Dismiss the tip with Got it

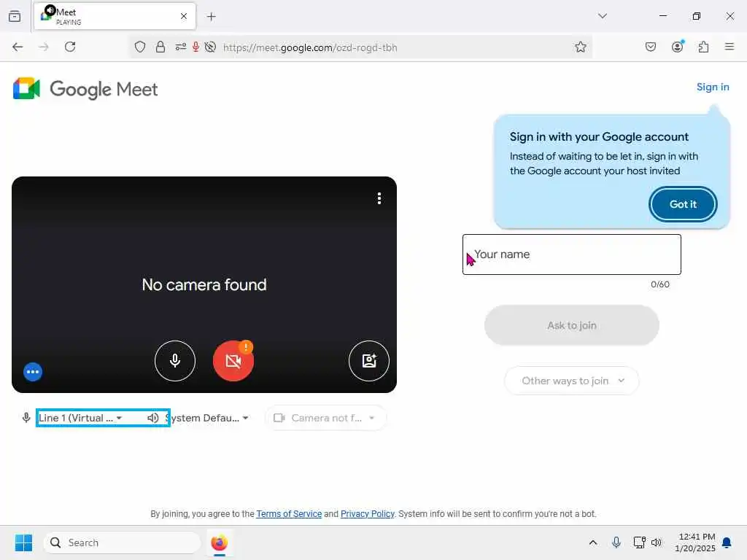pyautogui.click(x=683, y=204)
